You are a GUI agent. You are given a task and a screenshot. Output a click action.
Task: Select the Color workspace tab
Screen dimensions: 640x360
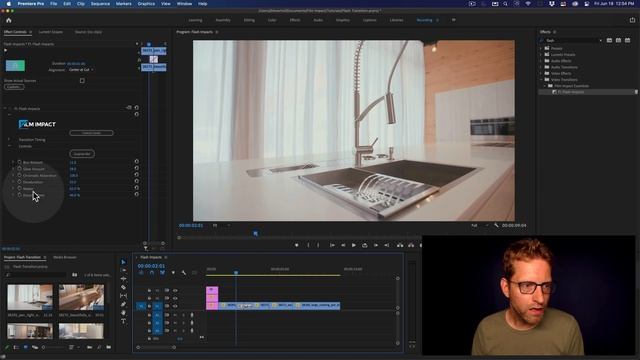pyautogui.click(x=272, y=20)
